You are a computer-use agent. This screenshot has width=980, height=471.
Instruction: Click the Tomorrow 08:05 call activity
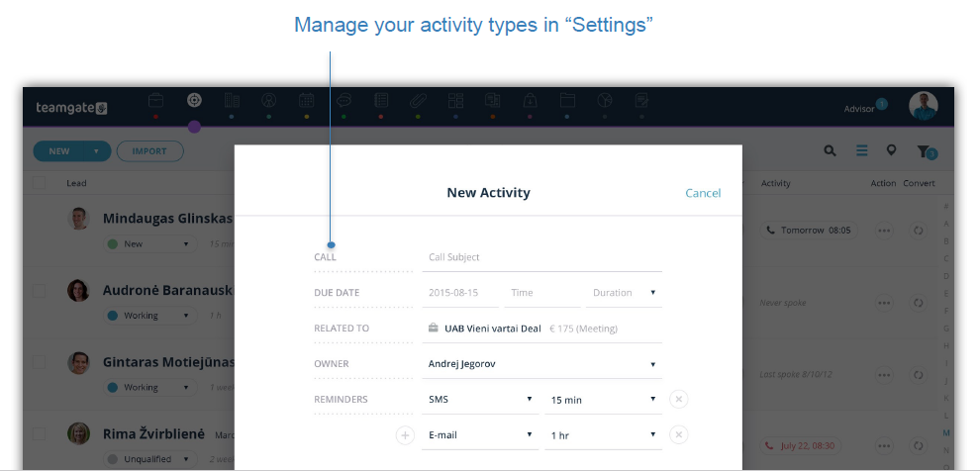coord(809,231)
